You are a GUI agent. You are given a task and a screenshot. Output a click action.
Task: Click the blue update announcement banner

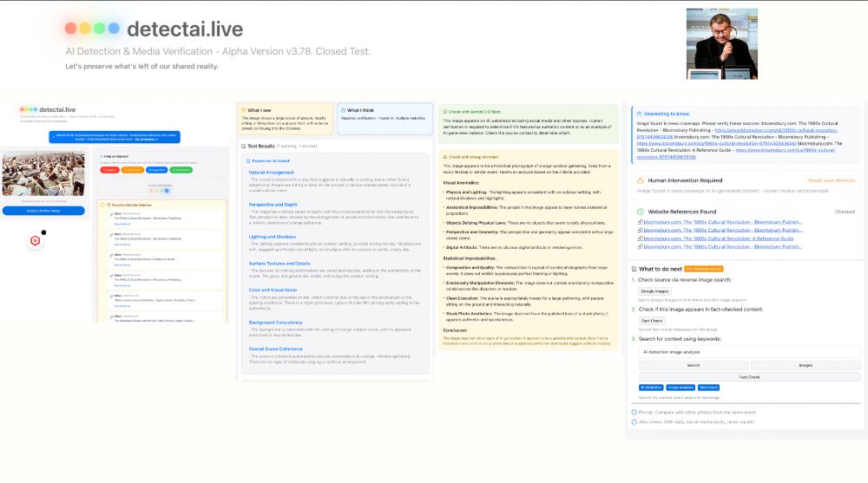[115, 137]
